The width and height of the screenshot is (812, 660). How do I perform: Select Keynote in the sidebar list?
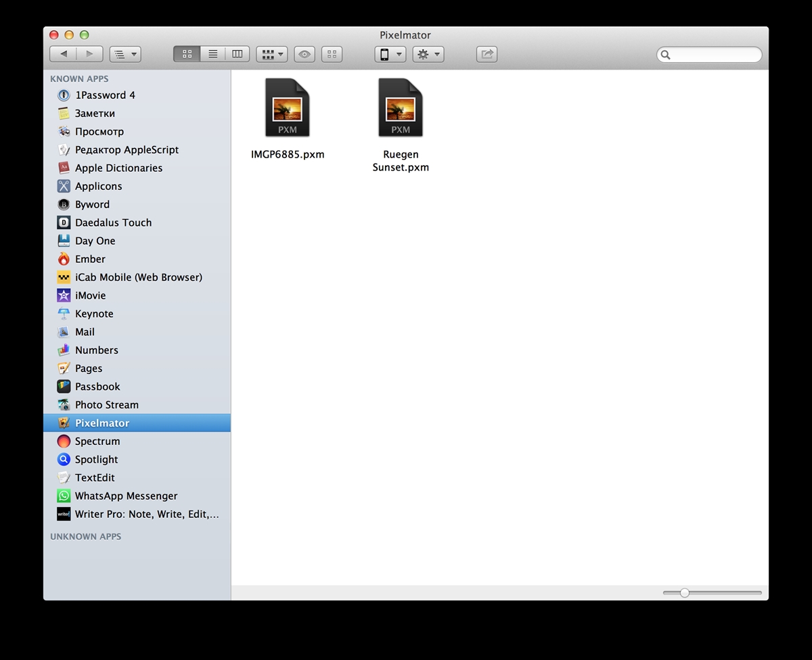[x=94, y=314]
